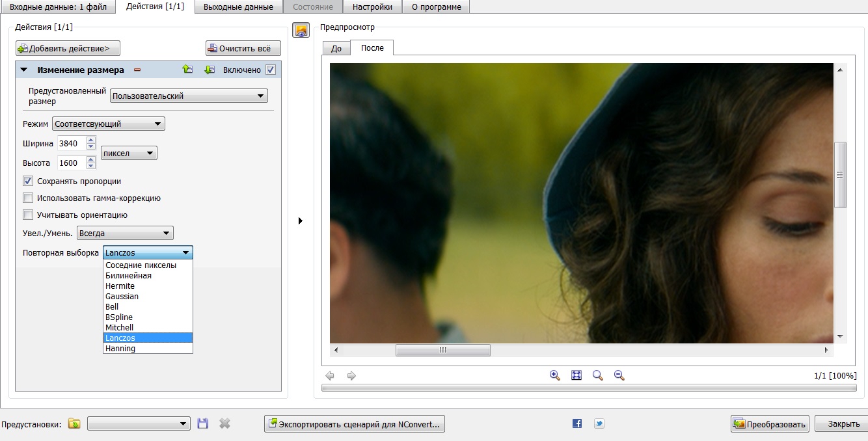The height and width of the screenshot is (441, 868).
Task: Open the Предустановки presets combo box
Action: click(x=139, y=423)
